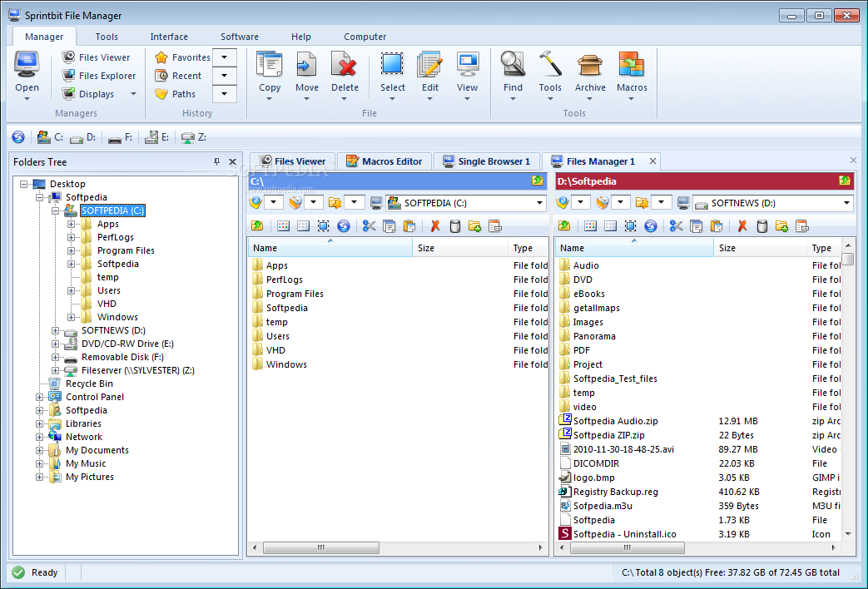Open the Computer ribbon tab

click(365, 37)
